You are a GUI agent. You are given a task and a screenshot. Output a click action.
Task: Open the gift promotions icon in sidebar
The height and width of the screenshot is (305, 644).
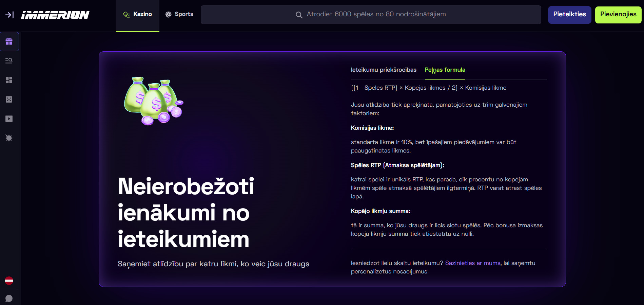pos(9,41)
